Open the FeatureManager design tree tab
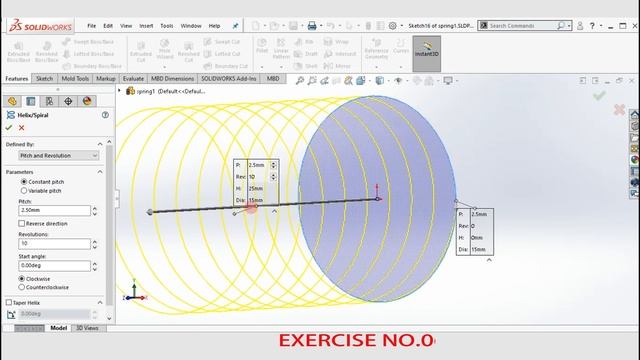Viewport: 640px width, 360px height. click(12, 101)
